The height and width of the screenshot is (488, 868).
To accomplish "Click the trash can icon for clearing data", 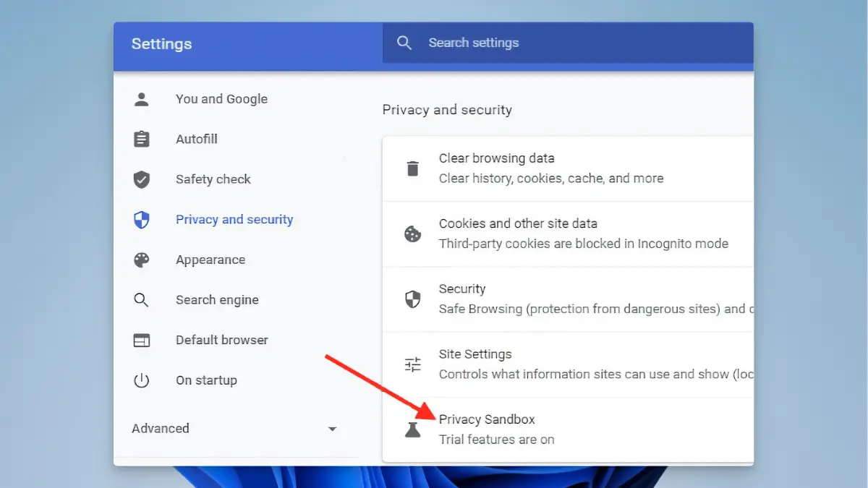I will 413,168.
